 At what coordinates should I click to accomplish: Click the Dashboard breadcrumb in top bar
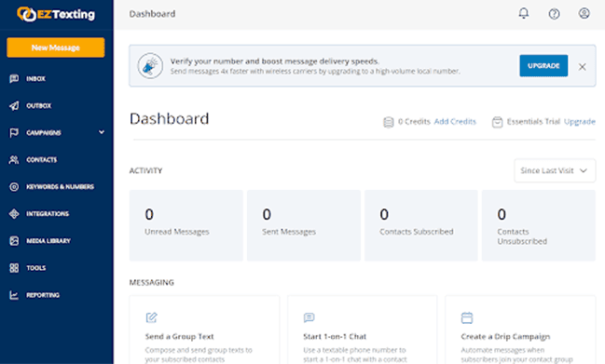pos(152,14)
